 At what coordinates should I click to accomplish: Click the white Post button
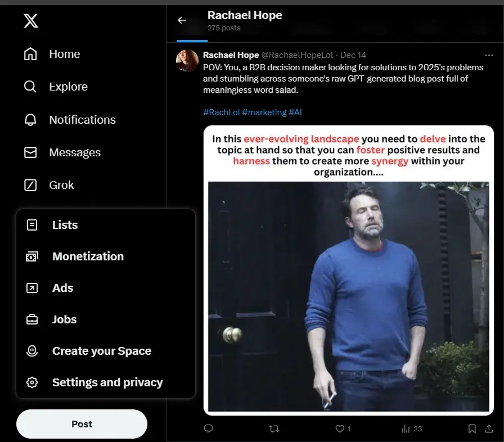[x=82, y=424]
